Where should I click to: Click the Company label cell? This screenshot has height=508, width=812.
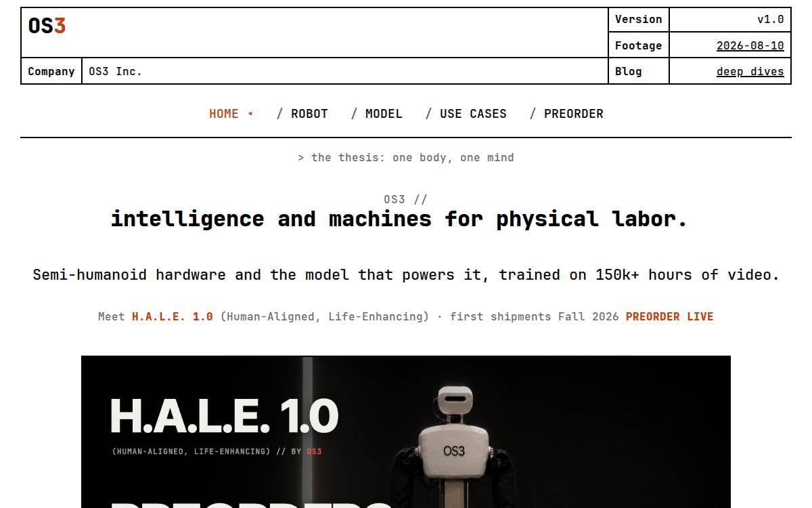pyautogui.click(x=51, y=71)
